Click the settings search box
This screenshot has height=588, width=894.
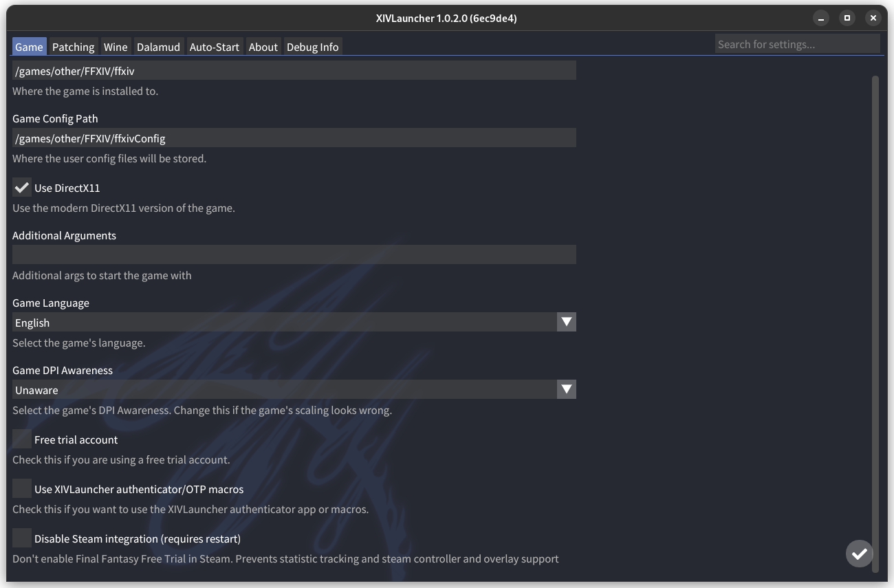(798, 43)
